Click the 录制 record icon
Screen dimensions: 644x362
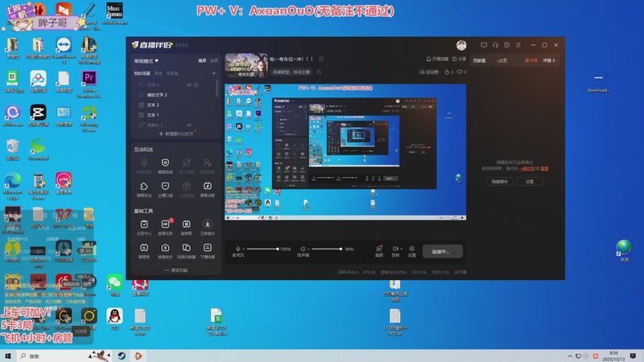pos(395,249)
